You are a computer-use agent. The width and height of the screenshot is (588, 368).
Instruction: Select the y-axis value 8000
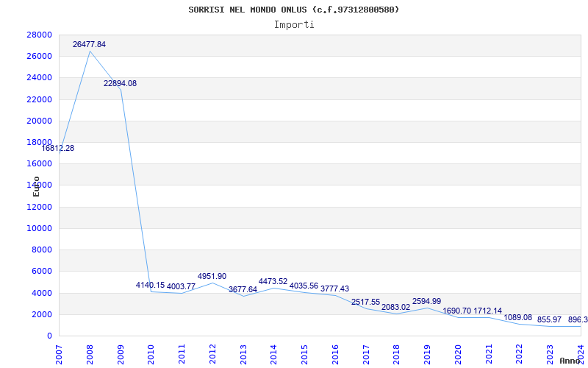pyautogui.click(x=41, y=250)
